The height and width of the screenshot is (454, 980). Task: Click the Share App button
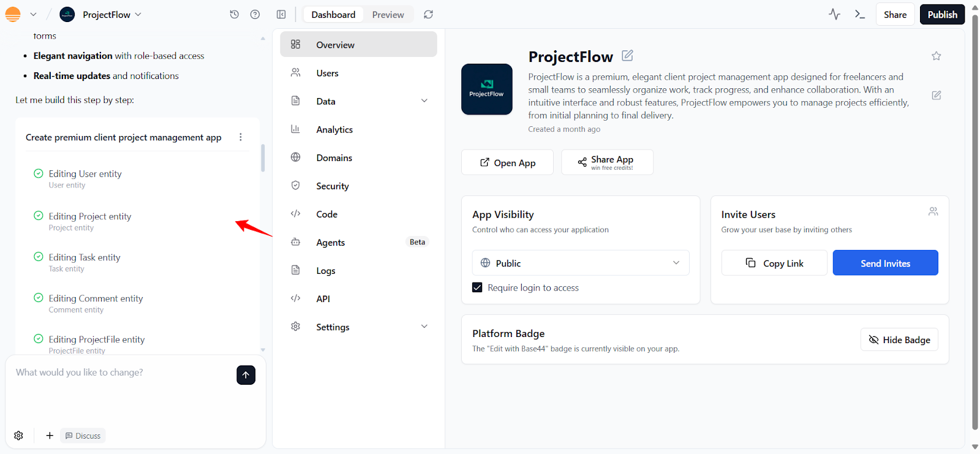(x=607, y=162)
